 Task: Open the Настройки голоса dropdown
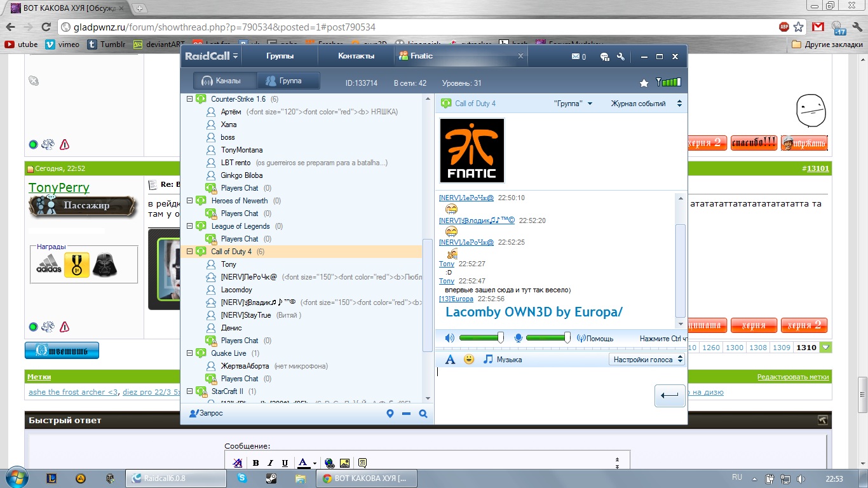[647, 360]
